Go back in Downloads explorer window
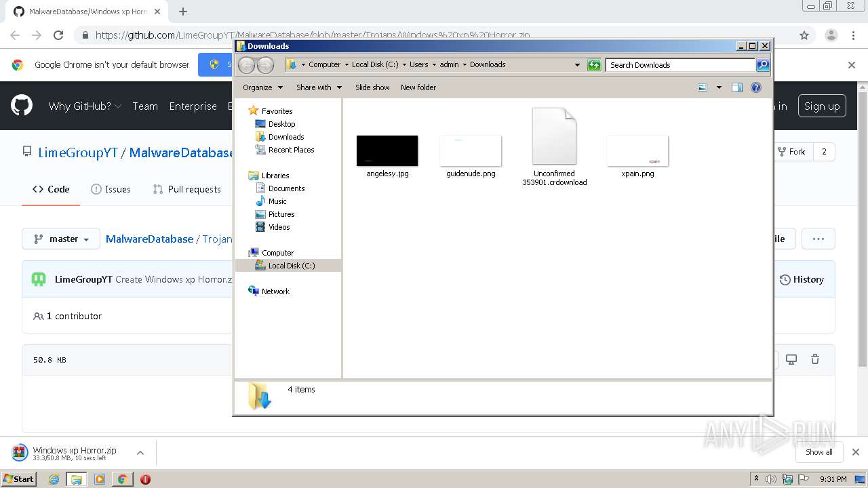Screen dimensions: 868x488 246,65
